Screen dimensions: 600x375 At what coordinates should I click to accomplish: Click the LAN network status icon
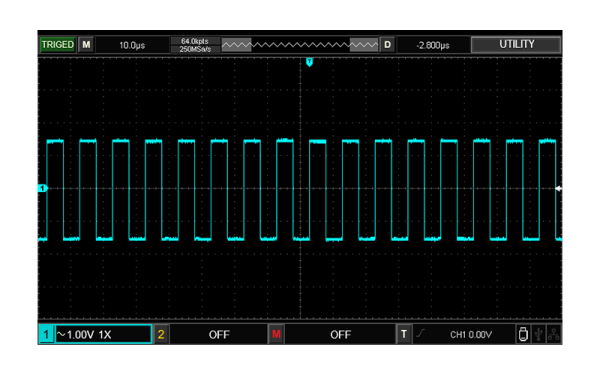pos(554,334)
